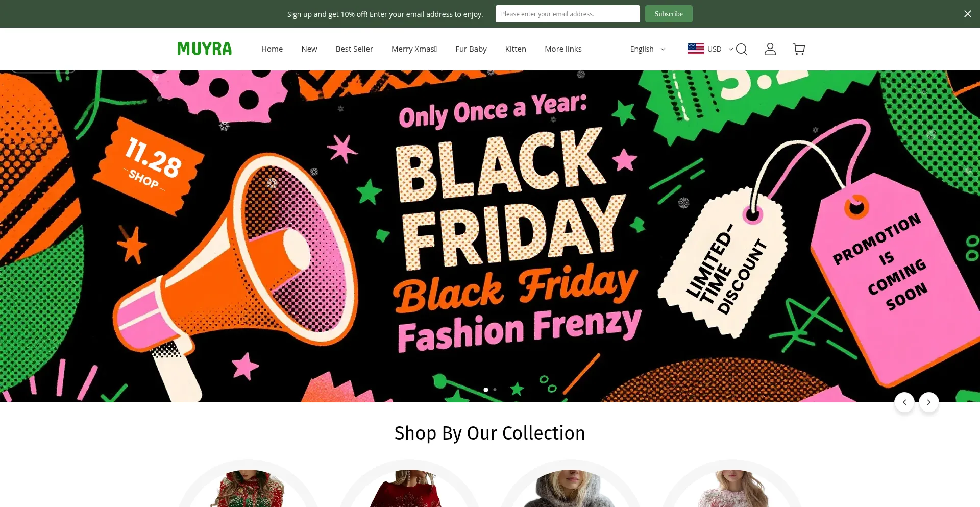Select the first carousel dot indicator

(486, 390)
